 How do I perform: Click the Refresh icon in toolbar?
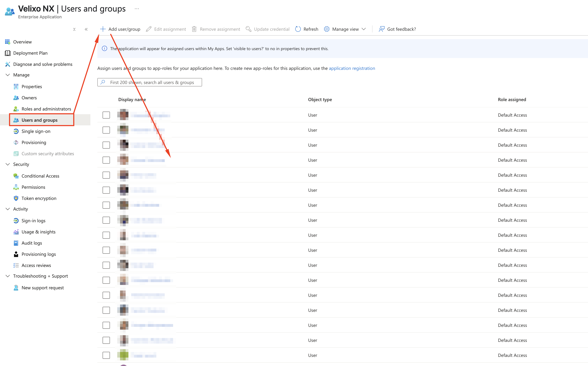pyautogui.click(x=298, y=29)
